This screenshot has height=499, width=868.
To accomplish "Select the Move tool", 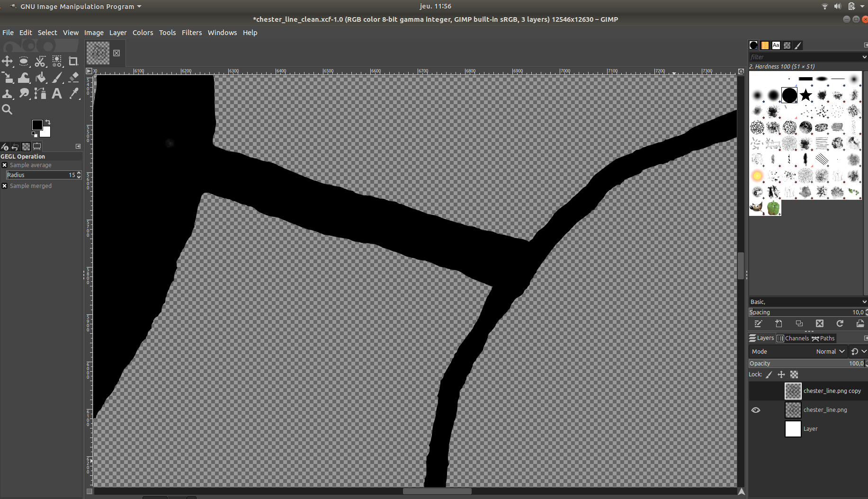I will point(7,62).
